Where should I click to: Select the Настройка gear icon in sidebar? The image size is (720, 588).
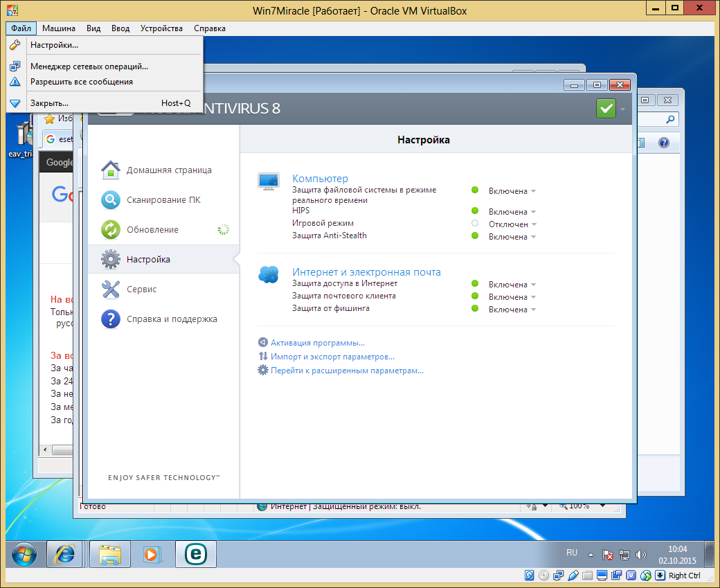click(111, 260)
